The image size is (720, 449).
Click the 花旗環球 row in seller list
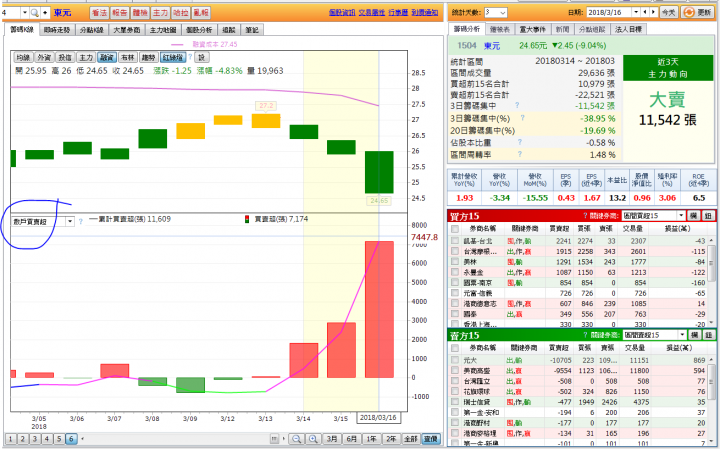pos(579,392)
